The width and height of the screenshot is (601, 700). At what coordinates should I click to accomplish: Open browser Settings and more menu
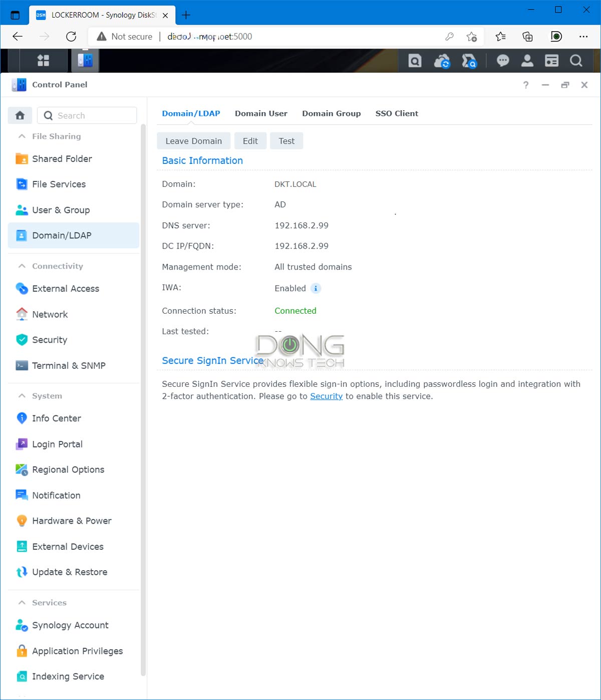pyautogui.click(x=583, y=37)
